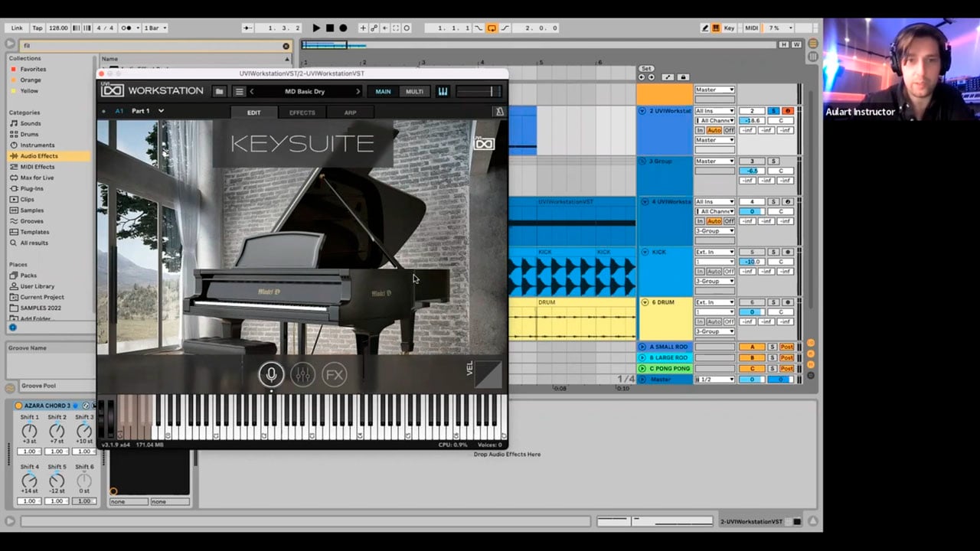980x551 pixels.
Task: Arm track 2 UVIWorkstation for recording
Action: pos(787,111)
